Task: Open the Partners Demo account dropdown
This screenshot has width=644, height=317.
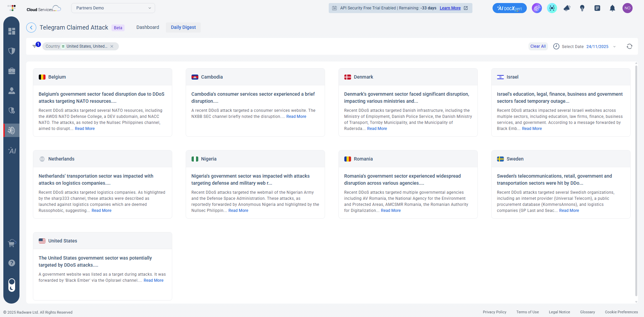Action: point(113,8)
